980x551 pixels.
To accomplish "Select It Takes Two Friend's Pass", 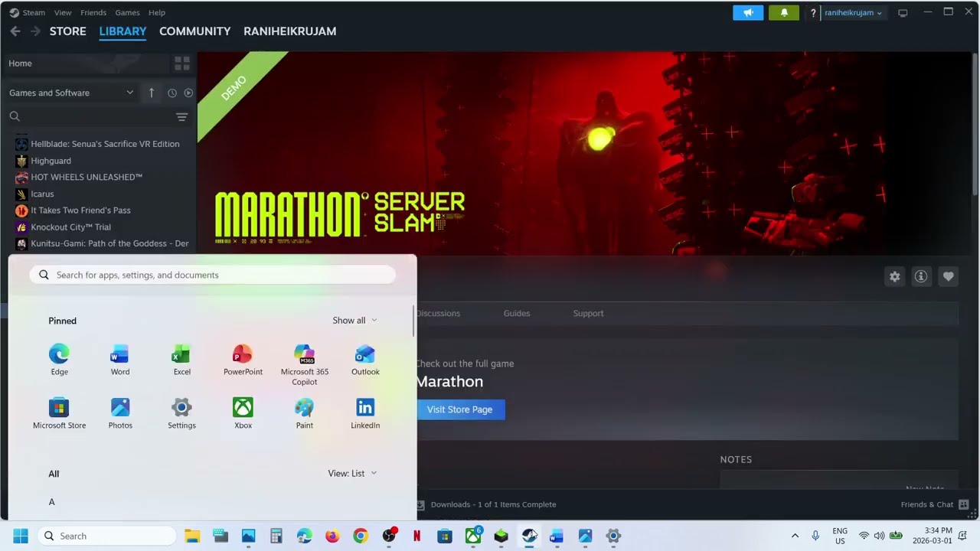I will click(x=80, y=210).
